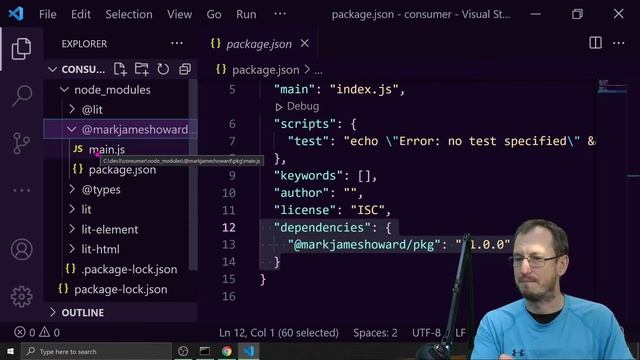Collapse the CONSUMER workspace section
Viewport: 640px width, 360px height.
[52, 69]
